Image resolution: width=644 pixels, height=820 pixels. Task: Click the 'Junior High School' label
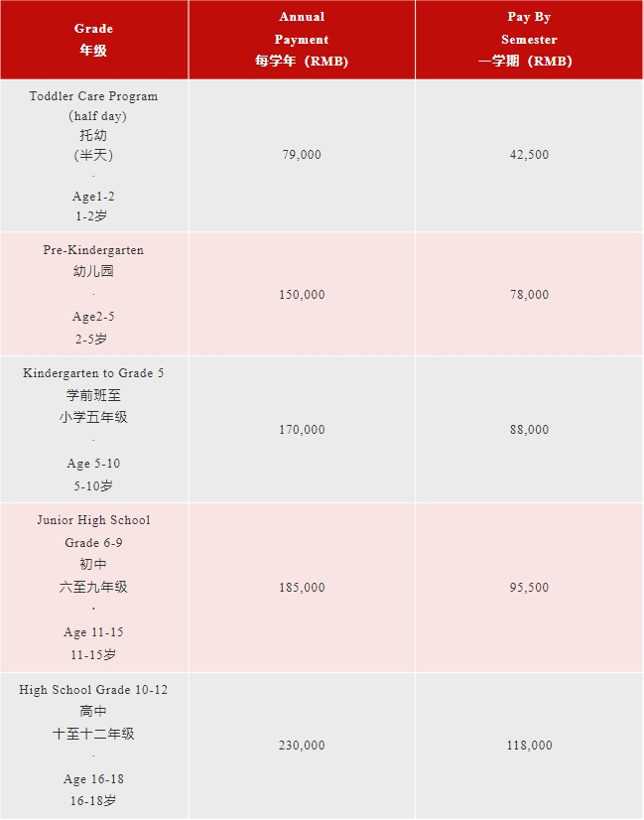tap(93, 520)
